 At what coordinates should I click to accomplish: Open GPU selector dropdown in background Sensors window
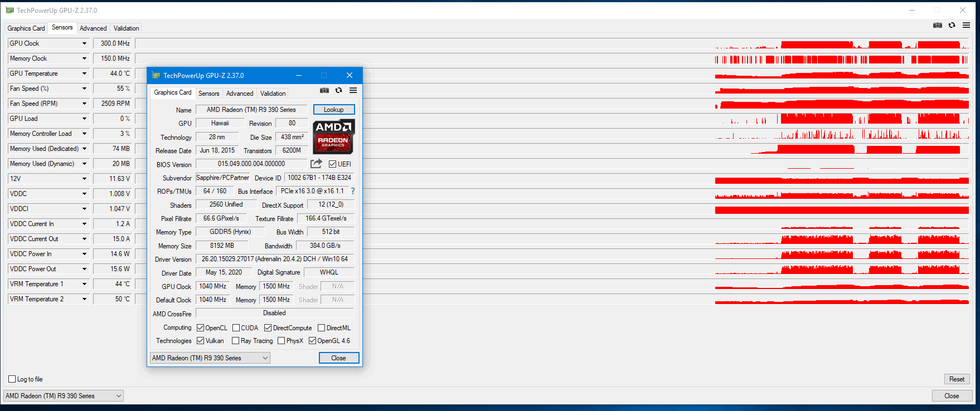click(64, 396)
